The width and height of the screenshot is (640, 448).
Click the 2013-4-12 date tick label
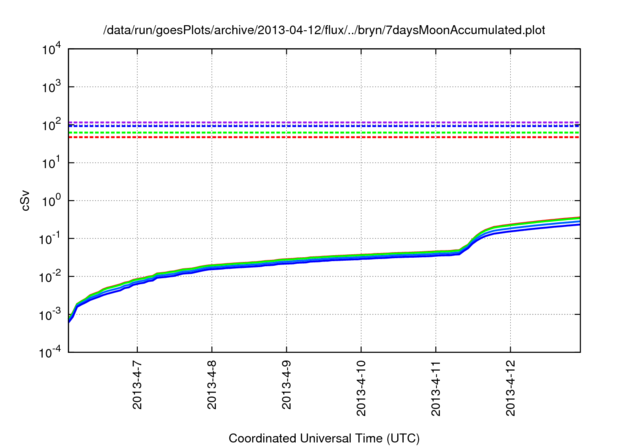[511, 388]
